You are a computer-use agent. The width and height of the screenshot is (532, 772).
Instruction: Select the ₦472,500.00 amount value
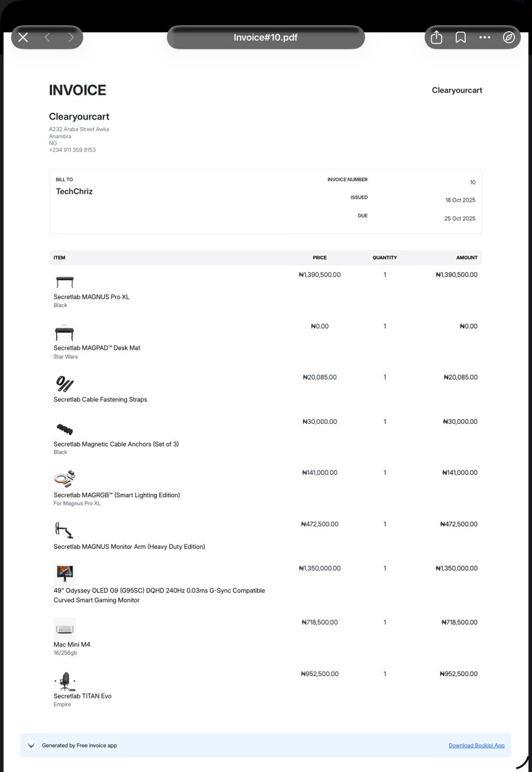[459, 524]
